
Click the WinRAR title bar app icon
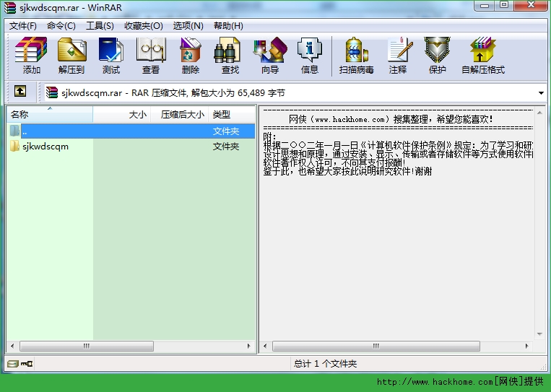(x=10, y=7)
